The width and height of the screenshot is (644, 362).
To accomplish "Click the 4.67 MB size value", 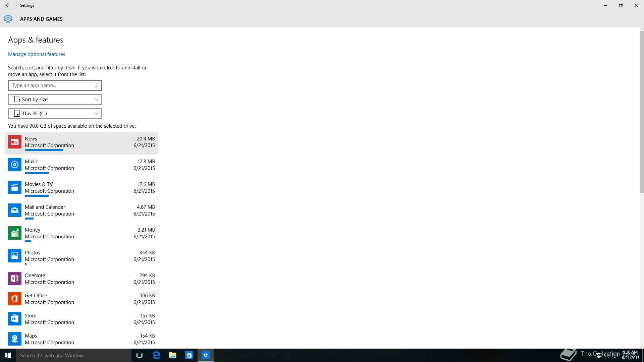I will (146, 207).
